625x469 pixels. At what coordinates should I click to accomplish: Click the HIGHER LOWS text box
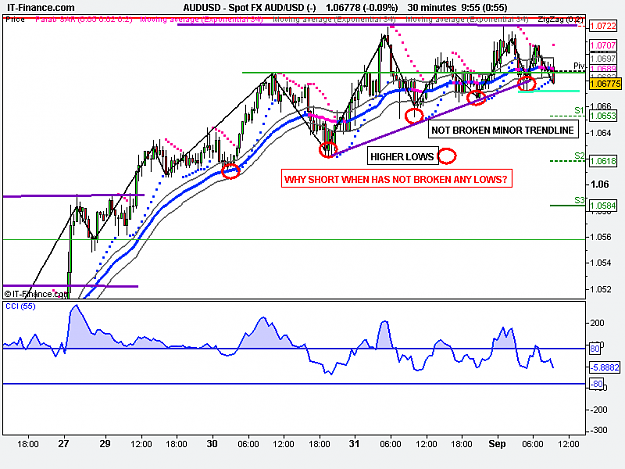click(x=402, y=157)
